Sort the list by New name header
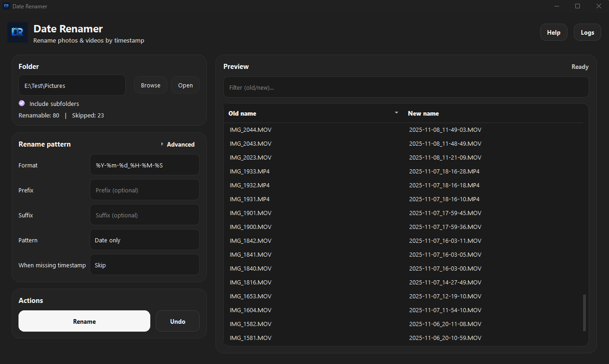Viewport: 609px width, 364px height. (x=423, y=113)
